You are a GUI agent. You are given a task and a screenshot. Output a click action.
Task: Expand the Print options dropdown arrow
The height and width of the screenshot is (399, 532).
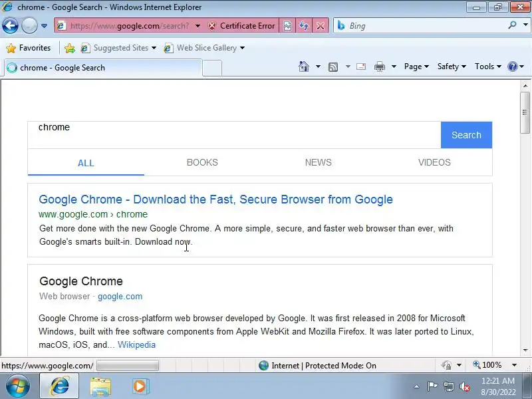pos(394,66)
